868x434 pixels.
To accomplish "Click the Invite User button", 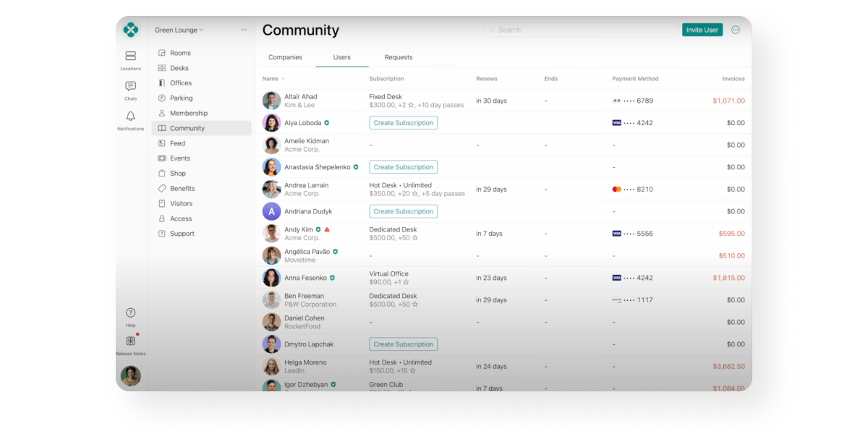I will click(x=702, y=30).
